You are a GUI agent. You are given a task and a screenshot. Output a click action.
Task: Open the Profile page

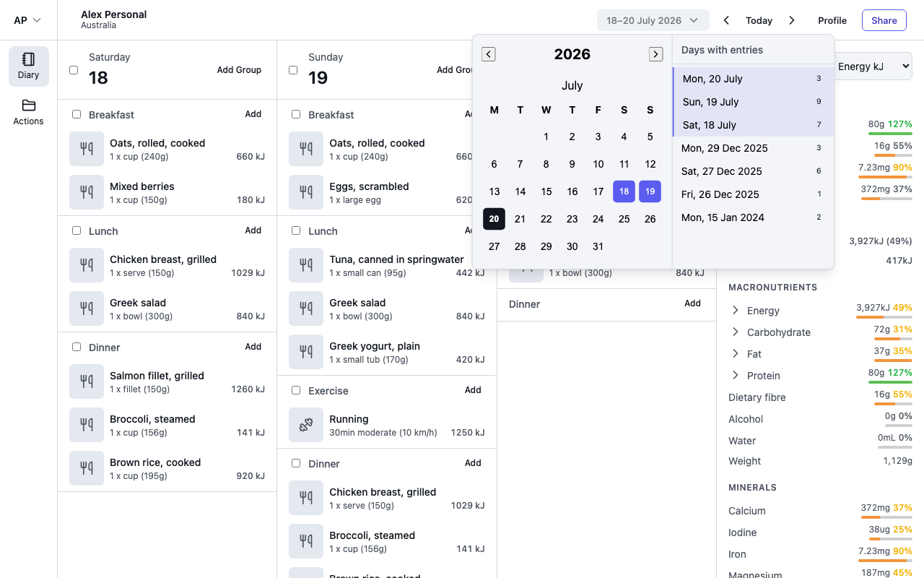point(832,20)
